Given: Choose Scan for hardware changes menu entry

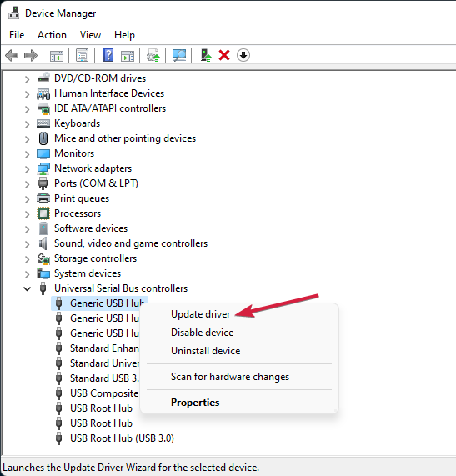Looking at the screenshot, I should (x=230, y=377).
